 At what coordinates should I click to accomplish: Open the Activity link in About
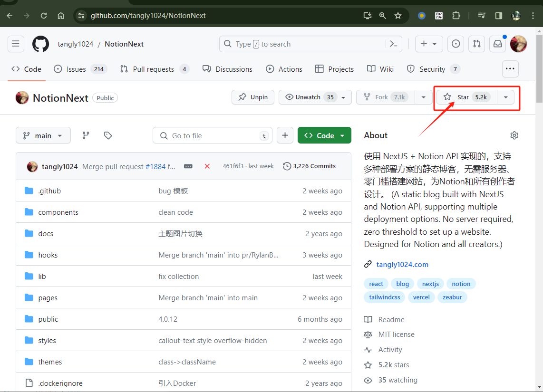(390, 350)
